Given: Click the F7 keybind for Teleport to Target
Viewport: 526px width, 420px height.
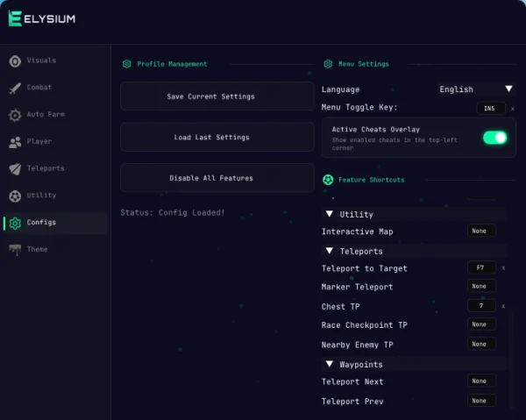Looking at the screenshot, I should (481, 267).
